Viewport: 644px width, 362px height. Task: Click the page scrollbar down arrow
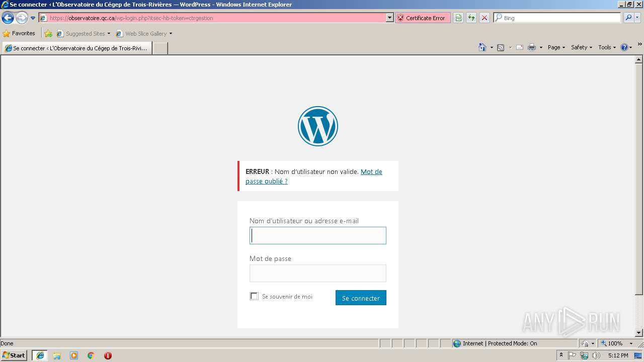click(x=639, y=333)
